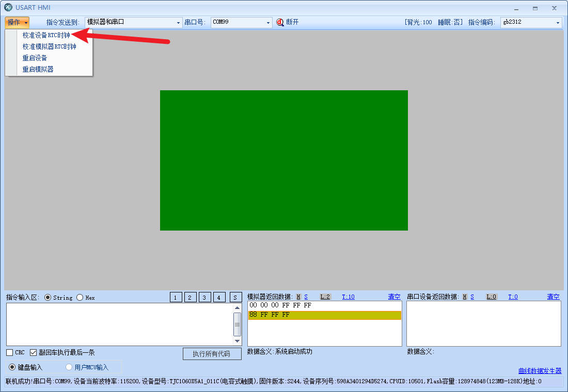This screenshot has width=568, height=392.
Task: Click inside the command input text box
Action: pos(119,324)
